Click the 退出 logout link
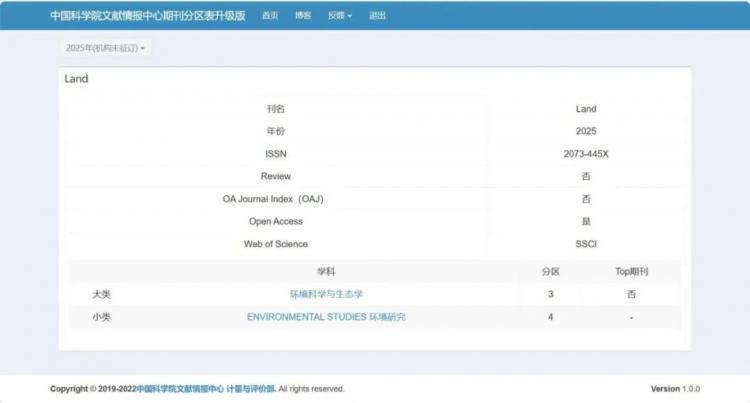This screenshot has width=750, height=403. [x=377, y=16]
